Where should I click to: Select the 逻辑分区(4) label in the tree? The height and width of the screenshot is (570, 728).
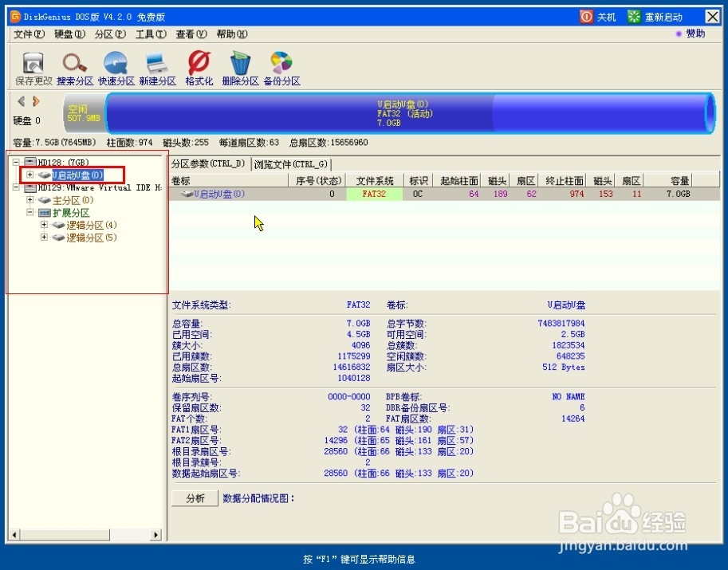click(92, 225)
